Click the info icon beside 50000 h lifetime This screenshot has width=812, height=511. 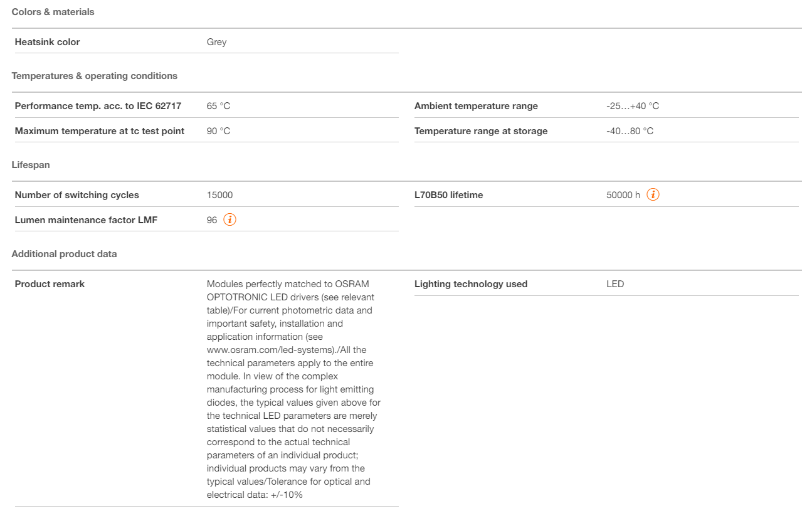653,194
